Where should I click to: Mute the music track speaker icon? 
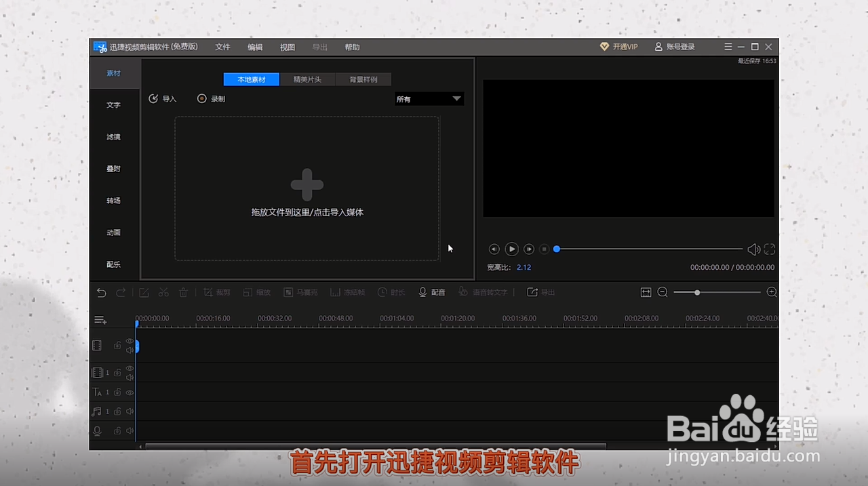click(130, 411)
